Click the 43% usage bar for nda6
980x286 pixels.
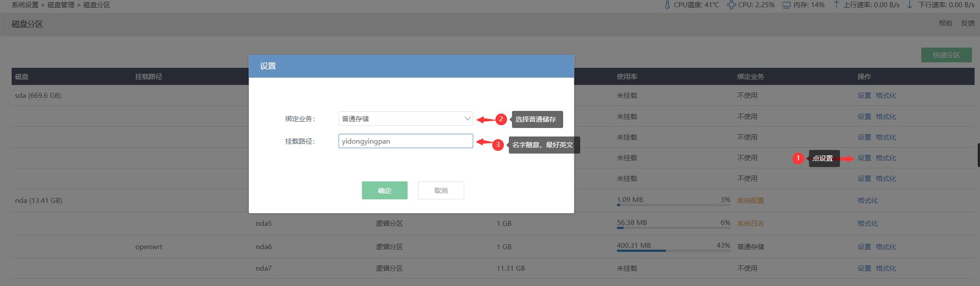674,251
